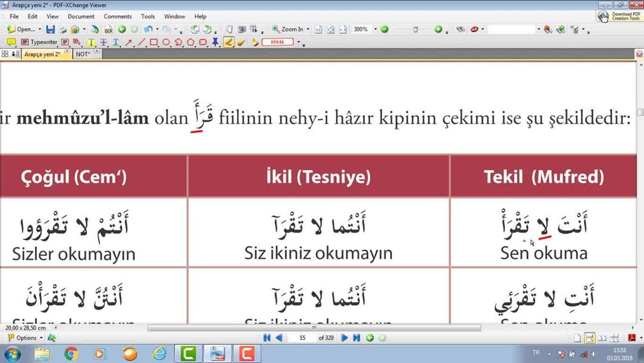Open Google Chrome from the taskbar
Viewport: 644px width, 363px height.
(71, 353)
